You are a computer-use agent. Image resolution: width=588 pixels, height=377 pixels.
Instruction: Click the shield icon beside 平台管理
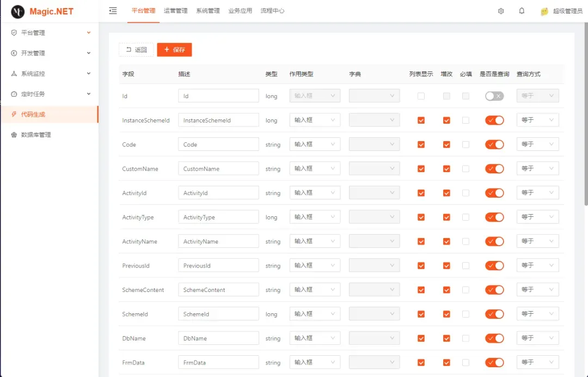14,33
